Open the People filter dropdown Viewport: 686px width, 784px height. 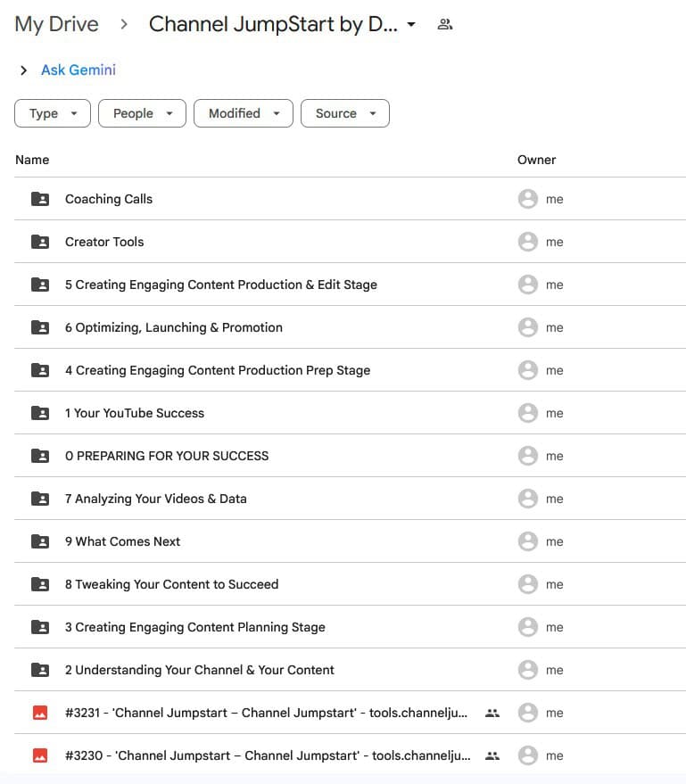[142, 113]
